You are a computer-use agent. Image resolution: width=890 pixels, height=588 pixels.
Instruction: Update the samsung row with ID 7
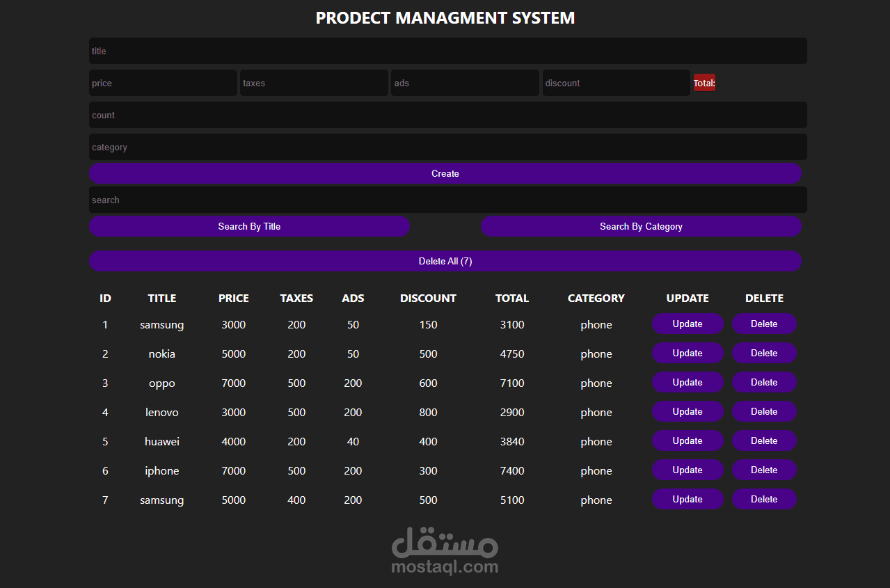click(688, 499)
